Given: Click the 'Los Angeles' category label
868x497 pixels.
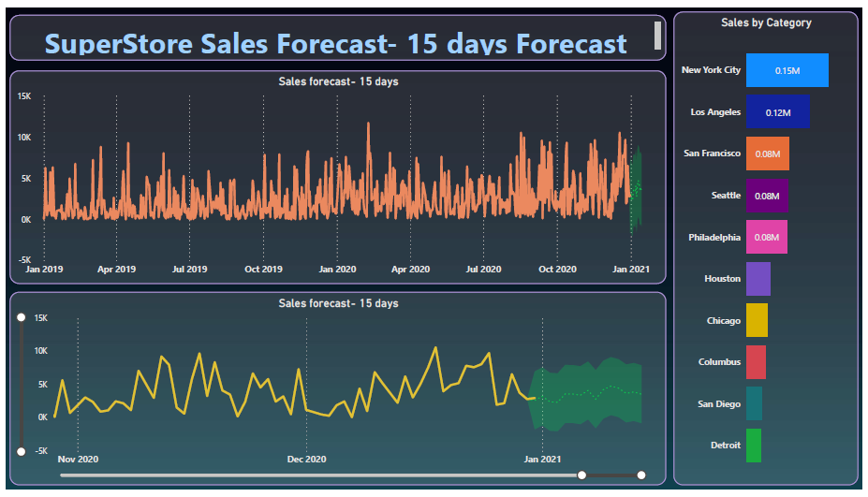Looking at the screenshot, I should (x=715, y=111).
